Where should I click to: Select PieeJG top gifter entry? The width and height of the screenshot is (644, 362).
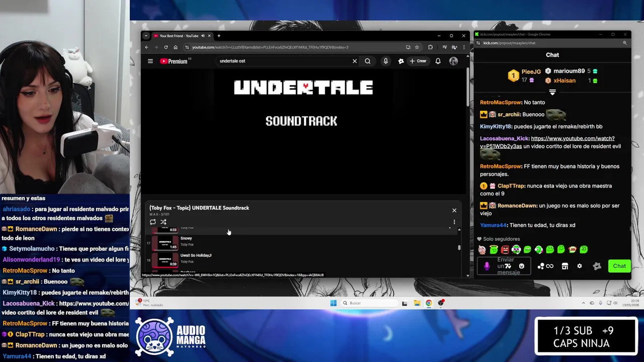pos(524,75)
